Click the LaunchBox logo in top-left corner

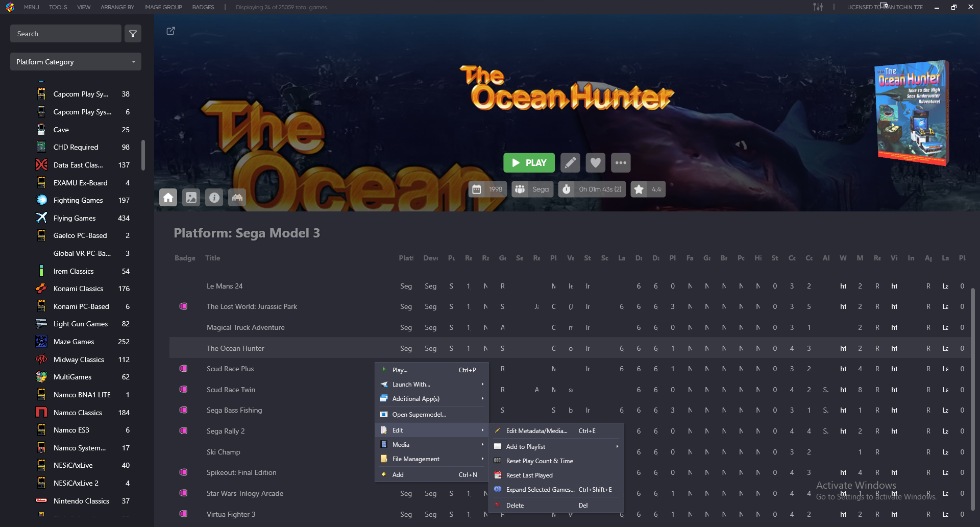[x=10, y=7]
